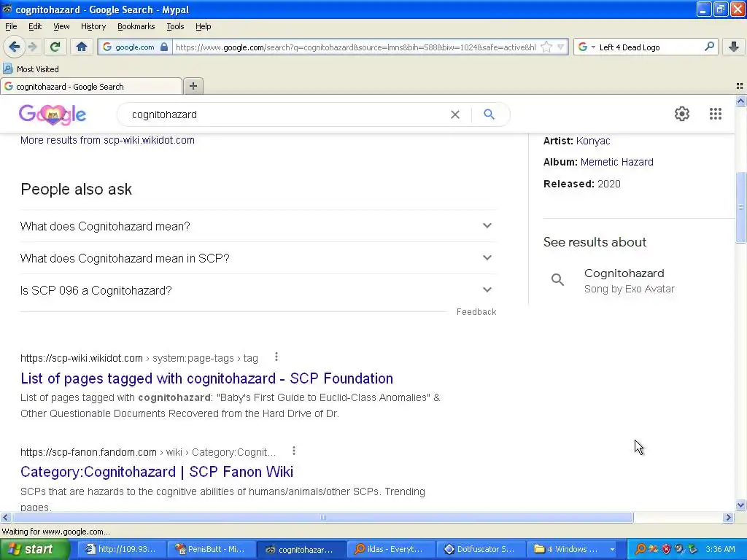Open the History menu
This screenshot has width=747, height=560.
coord(93,26)
